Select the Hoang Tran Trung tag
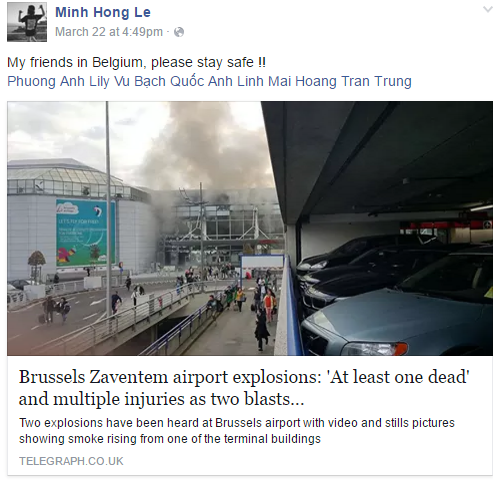The image size is (493, 485). [353, 81]
